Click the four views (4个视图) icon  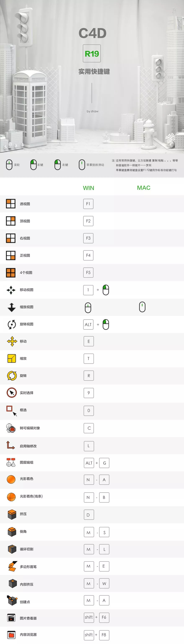tap(11, 272)
